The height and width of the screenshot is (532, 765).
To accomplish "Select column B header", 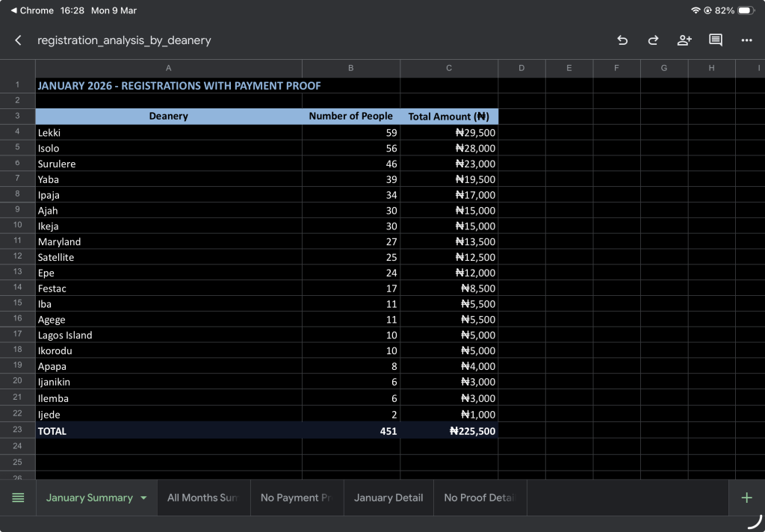I will [350, 68].
